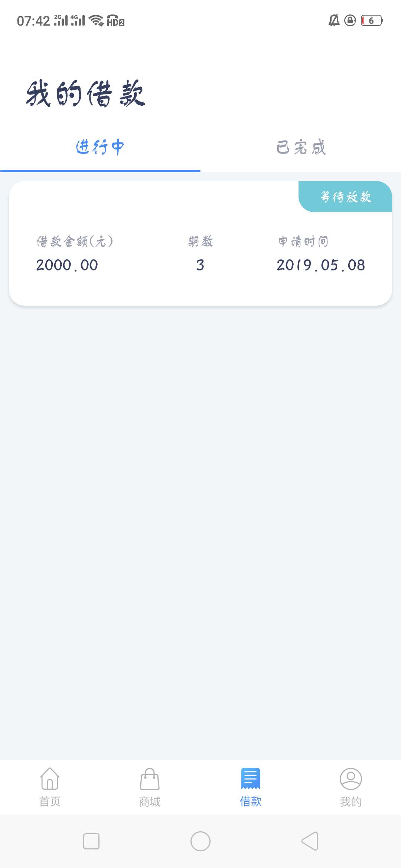Tap the 申请时间 2019.05.08 date value
Screen dimensions: 401x868
(321, 265)
